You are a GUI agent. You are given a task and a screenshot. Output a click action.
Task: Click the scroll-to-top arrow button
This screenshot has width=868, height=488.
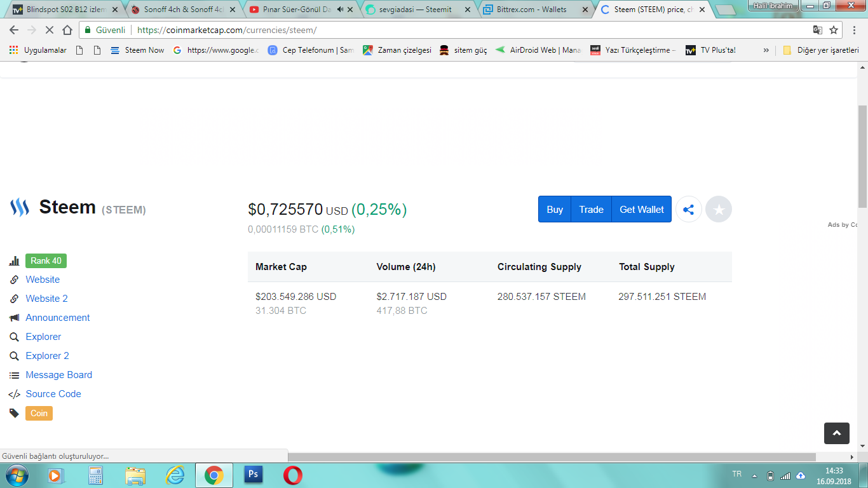click(837, 433)
